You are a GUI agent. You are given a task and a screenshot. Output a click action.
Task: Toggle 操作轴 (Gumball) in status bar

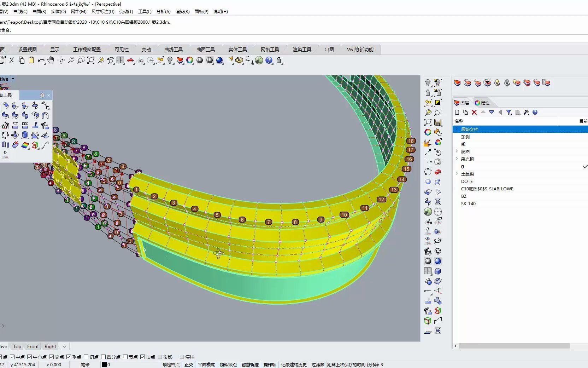[x=270, y=365]
